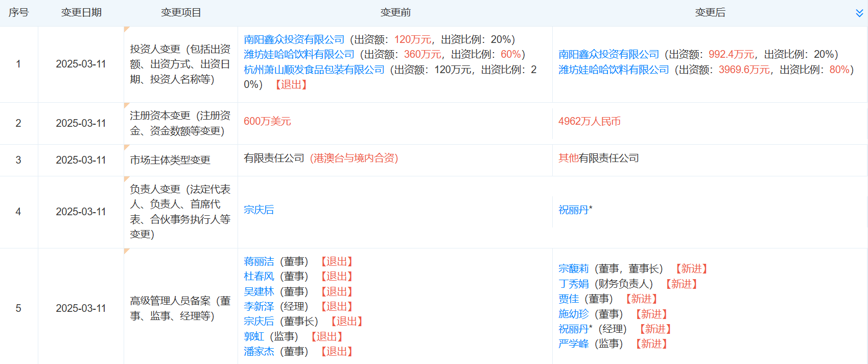Select the 变更项目 column header

[x=181, y=12]
